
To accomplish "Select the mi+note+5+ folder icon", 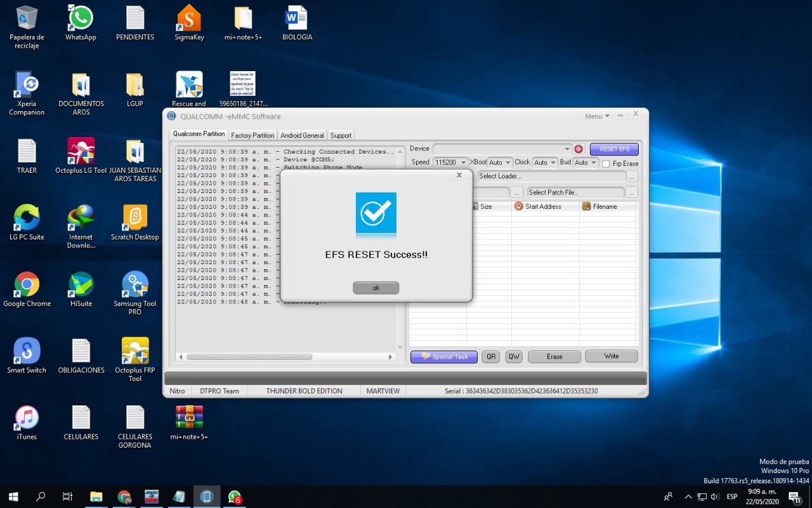I will (x=243, y=23).
